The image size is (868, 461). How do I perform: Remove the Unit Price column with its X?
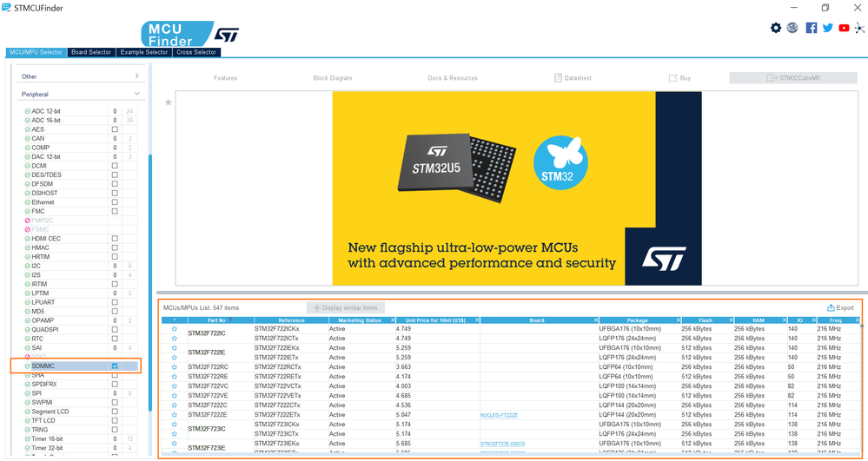coord(477,320)
